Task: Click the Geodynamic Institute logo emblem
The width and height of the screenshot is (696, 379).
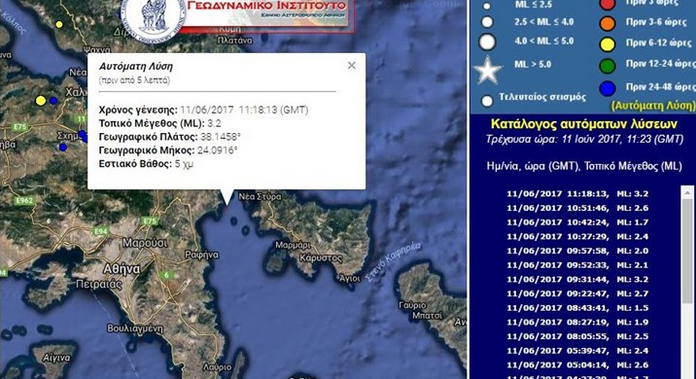Action: [153, 18]
